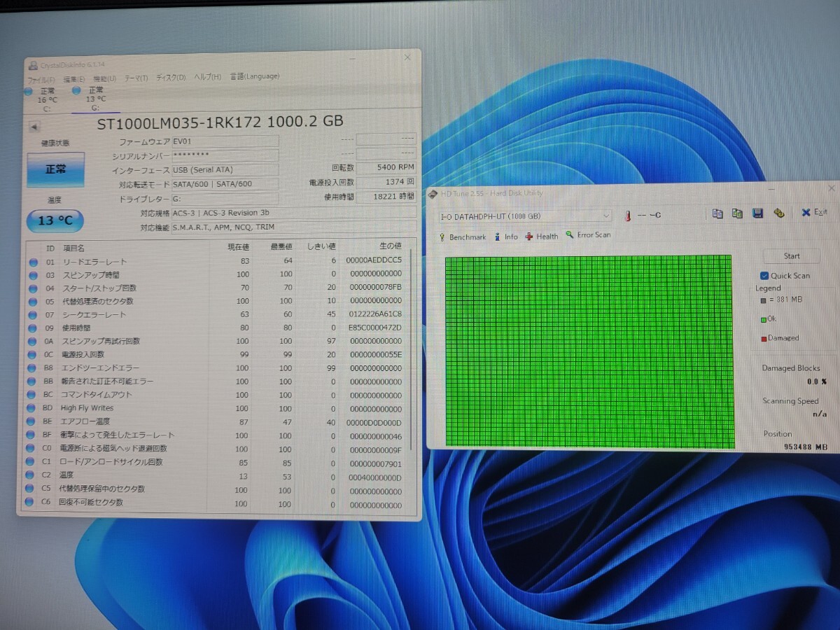
Task: Switch to the Error Scan tab
Action: click(x=588, y=235)
